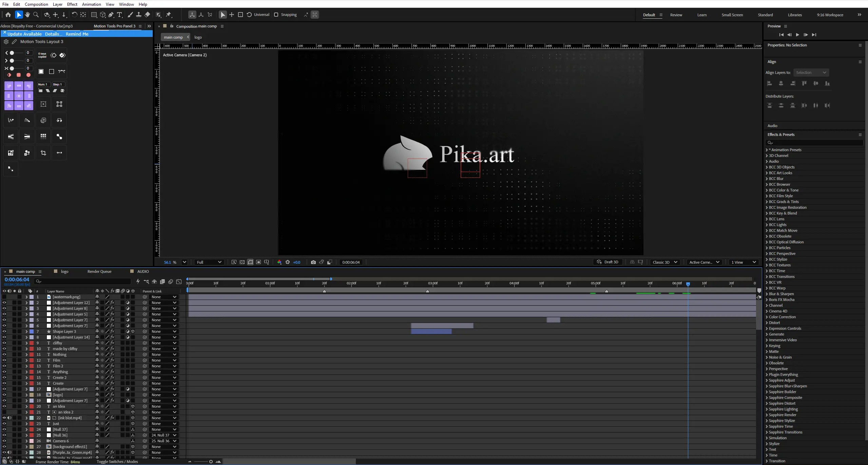
Task: Open the Effects & Presets panel menu
Action: [860, 135]
